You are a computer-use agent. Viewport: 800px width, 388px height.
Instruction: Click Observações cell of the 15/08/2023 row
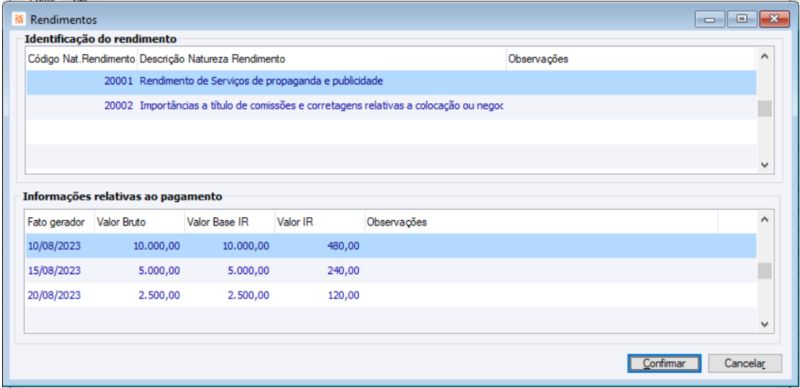[x=541, y=271]
